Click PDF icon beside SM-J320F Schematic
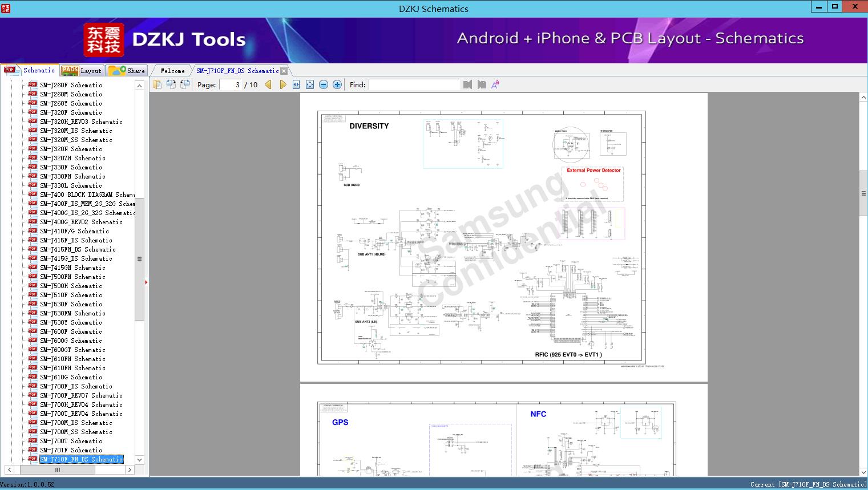 pyautogui.click(x=33, y=112)
